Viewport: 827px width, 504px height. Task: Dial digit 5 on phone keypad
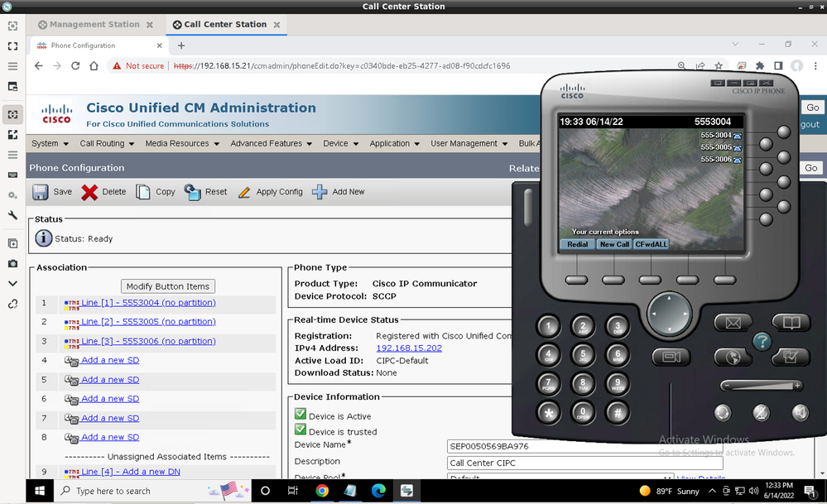(x=583, y=355)
